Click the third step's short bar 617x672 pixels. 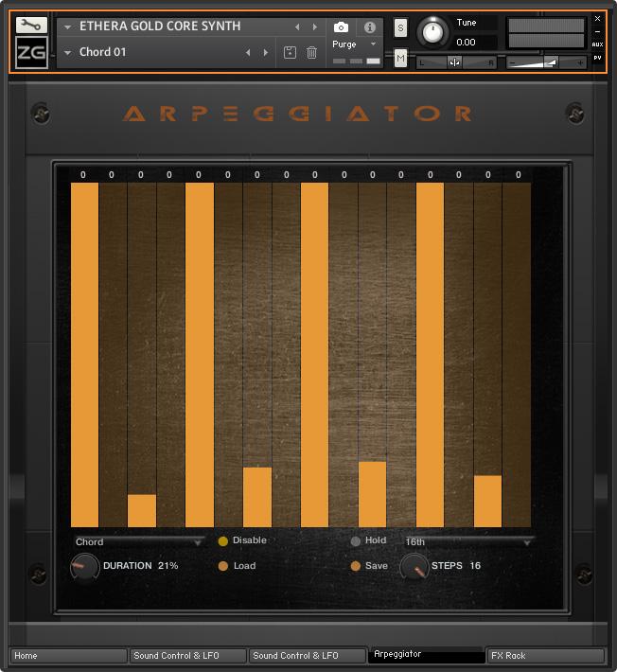click(x=142, y=511)
